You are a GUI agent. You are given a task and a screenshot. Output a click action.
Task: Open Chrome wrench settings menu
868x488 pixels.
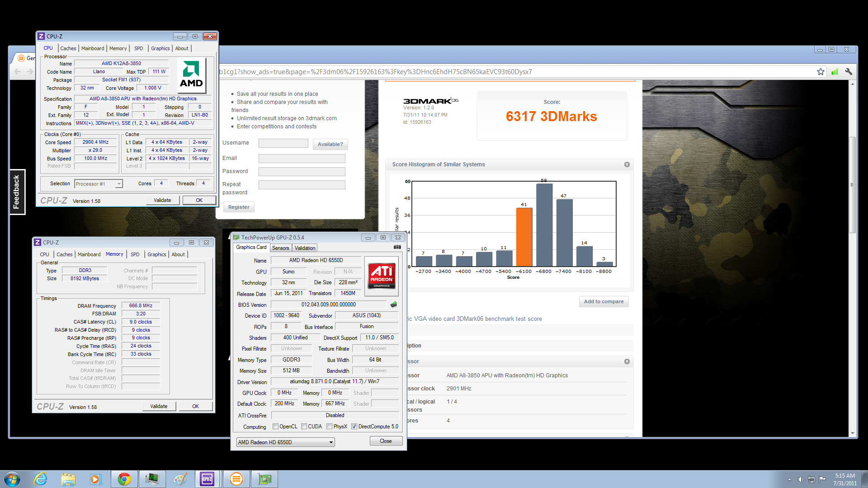849,72
